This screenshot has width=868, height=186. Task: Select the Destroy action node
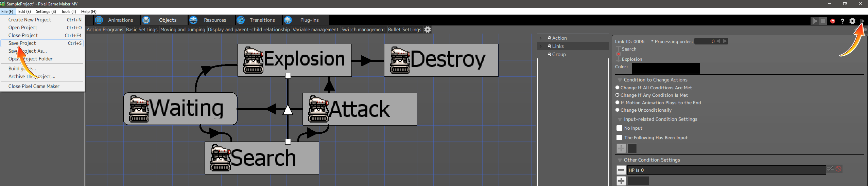click(x=441, y=60)
